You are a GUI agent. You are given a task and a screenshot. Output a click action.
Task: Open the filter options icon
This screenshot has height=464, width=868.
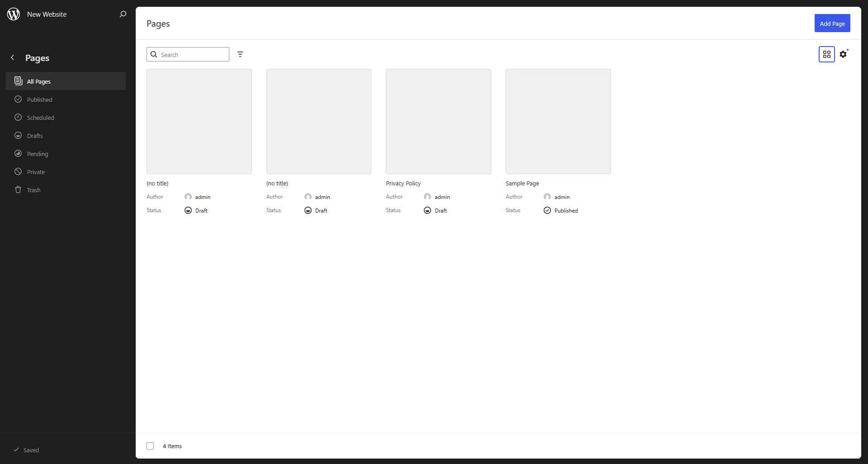coord(240,54)
